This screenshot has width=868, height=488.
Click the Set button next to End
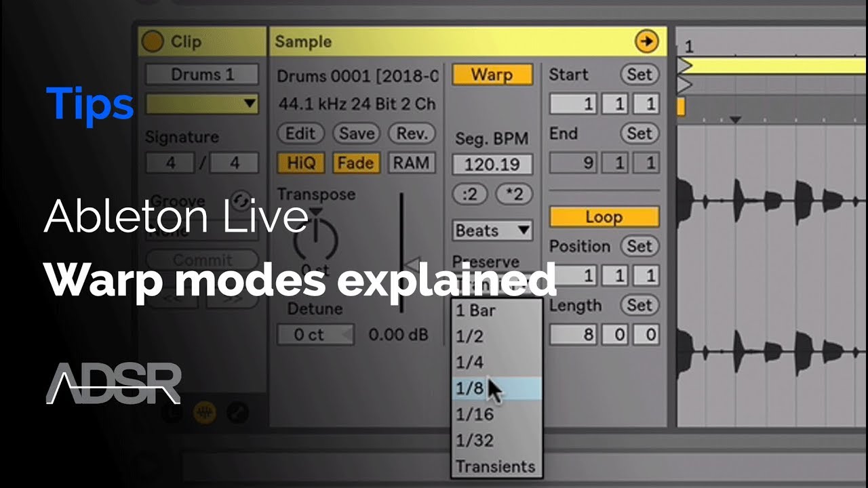click(639, 134)
